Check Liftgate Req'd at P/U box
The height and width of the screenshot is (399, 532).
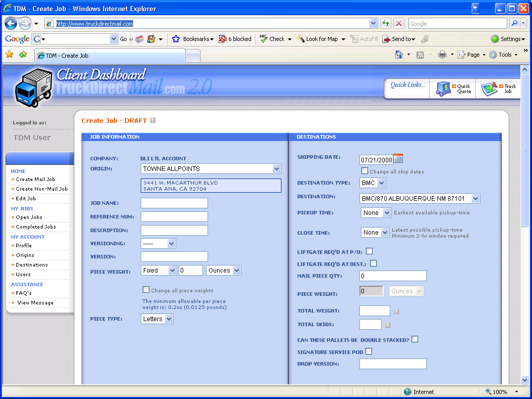point(369,251)
